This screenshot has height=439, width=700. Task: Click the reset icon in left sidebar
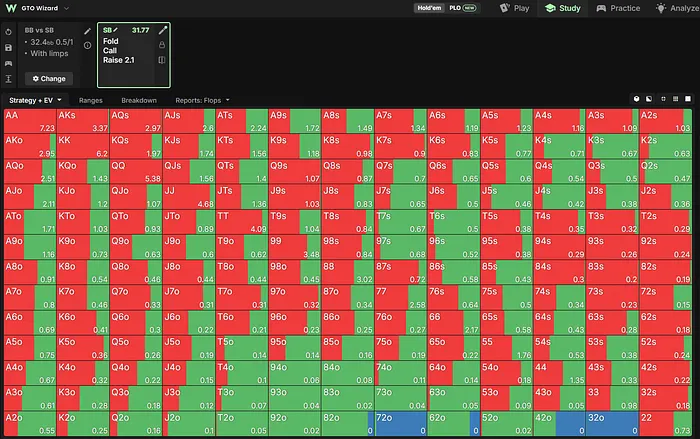click(8, 32)
